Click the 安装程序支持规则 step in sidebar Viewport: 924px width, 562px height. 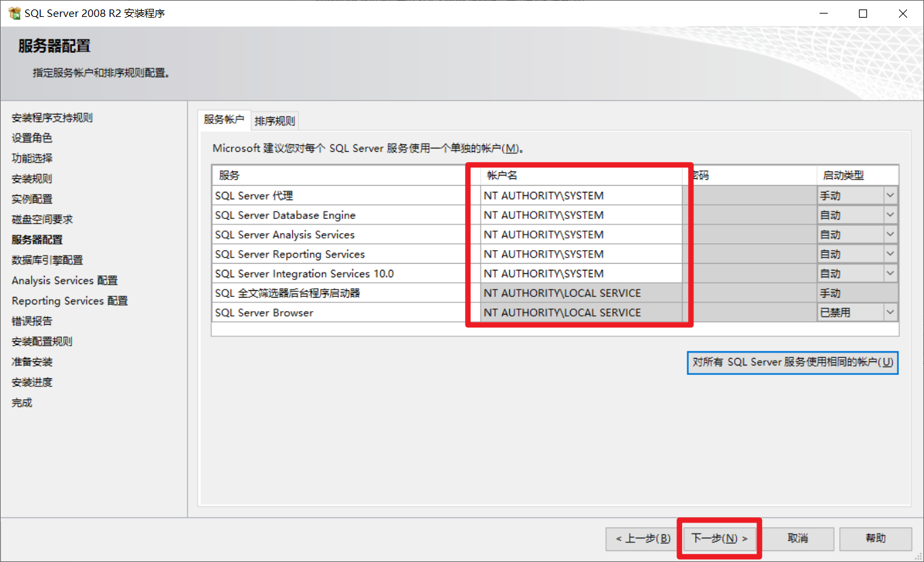coord(52,118)
